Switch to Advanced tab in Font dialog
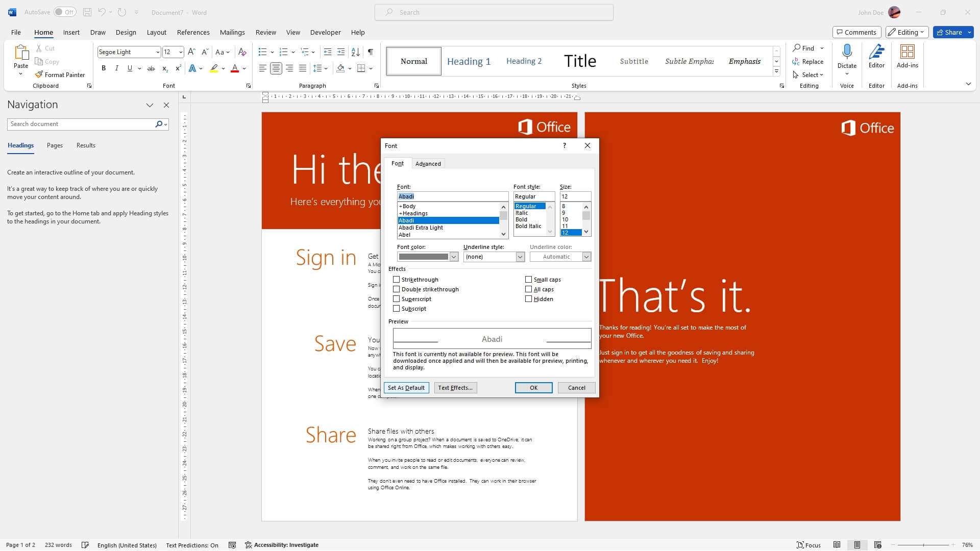The image size is (980, 551). click(428, 164)
